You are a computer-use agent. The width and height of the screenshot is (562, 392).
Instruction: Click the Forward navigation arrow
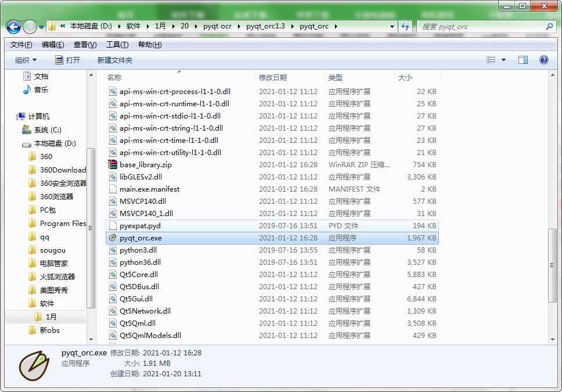(30, 27)
